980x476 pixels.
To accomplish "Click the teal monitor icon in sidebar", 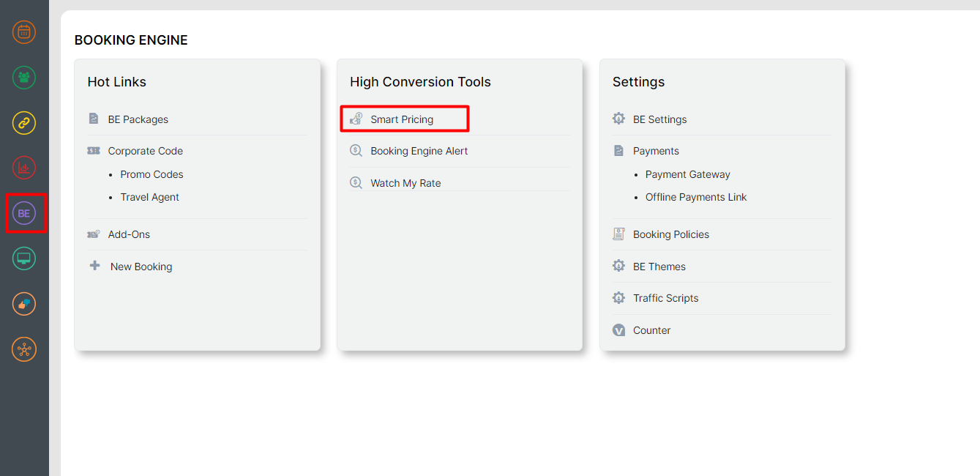I will click(x=24, y=259).
